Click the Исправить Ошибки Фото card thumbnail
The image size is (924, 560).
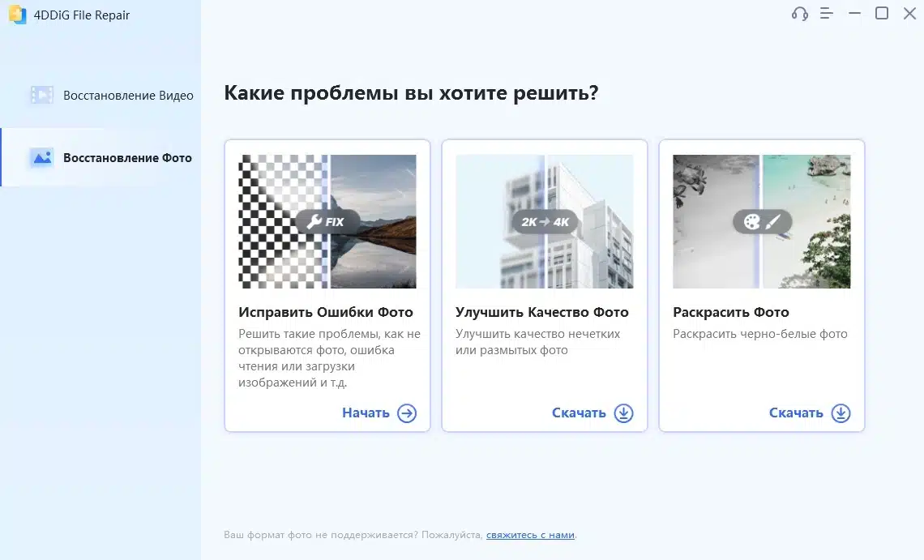327,221
